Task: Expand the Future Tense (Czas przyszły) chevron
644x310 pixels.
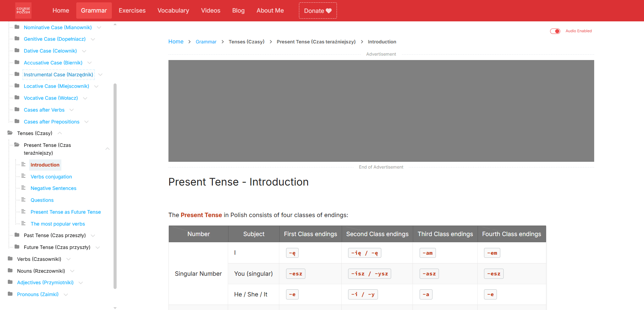Action: [98, 248]
